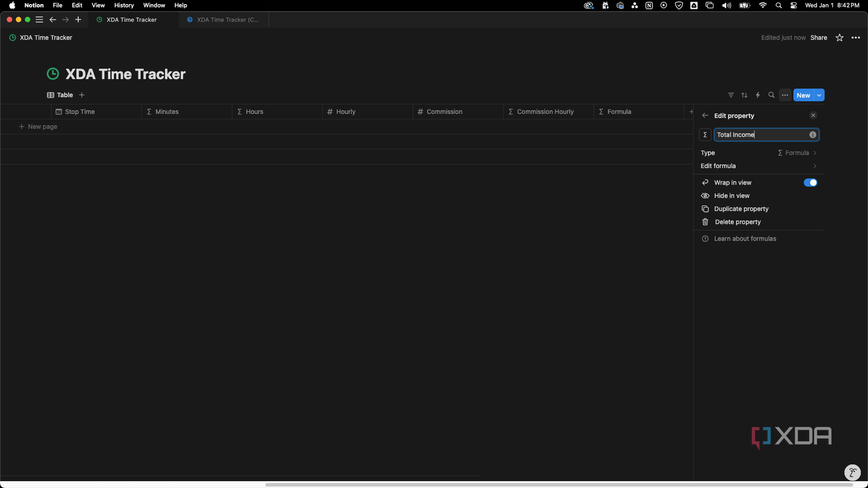Open the Help menu

click(181, 5)
